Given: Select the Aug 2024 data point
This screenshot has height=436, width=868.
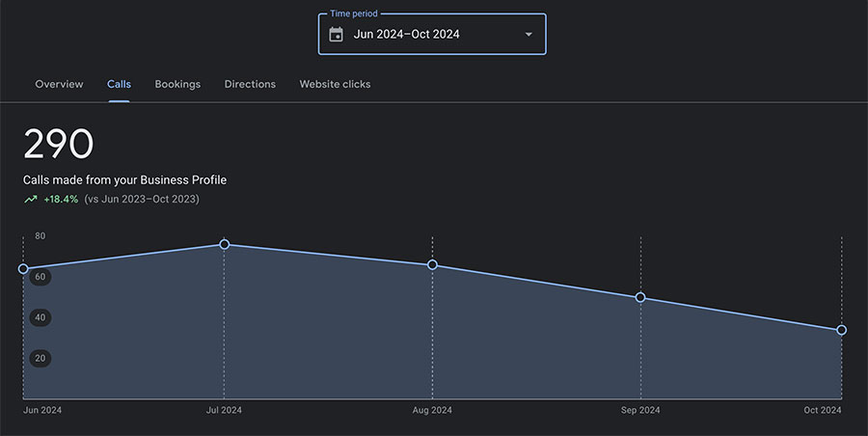Looking at the screenshot, I should [432, 265].
